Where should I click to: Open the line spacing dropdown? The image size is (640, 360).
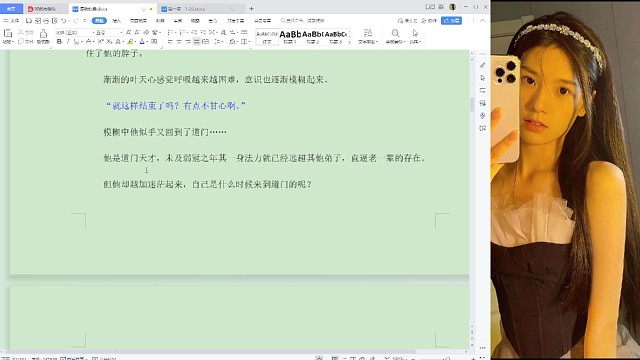[221, 42]
